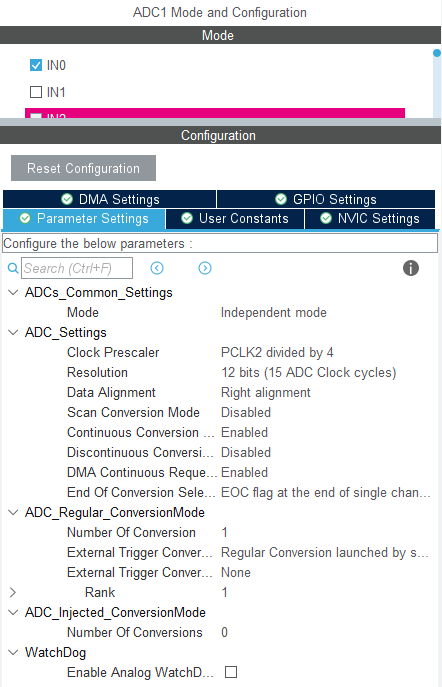Expand the Rank item
442x687 pixels.
tap(13, 592)
